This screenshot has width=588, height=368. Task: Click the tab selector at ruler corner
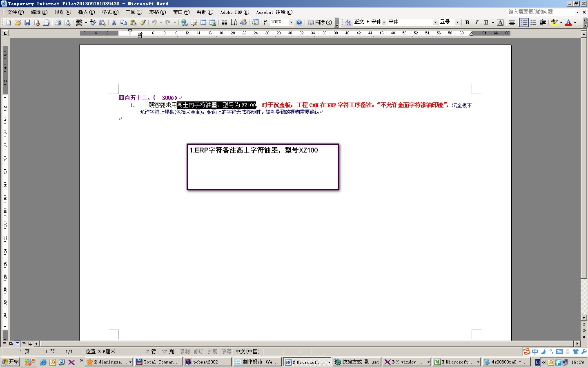5,33
